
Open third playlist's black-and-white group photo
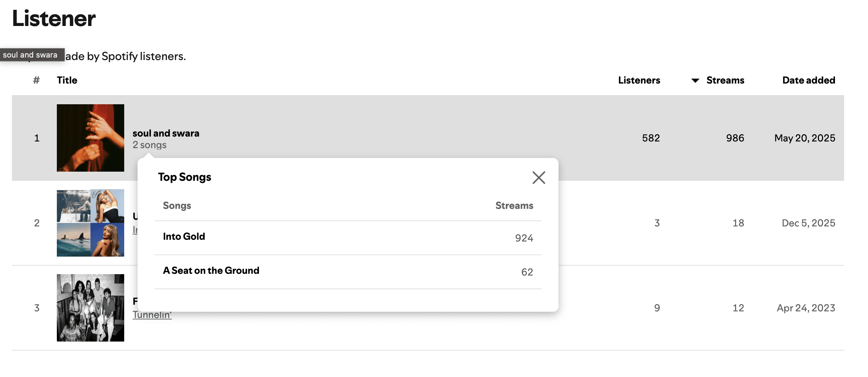tap(91, 308)
